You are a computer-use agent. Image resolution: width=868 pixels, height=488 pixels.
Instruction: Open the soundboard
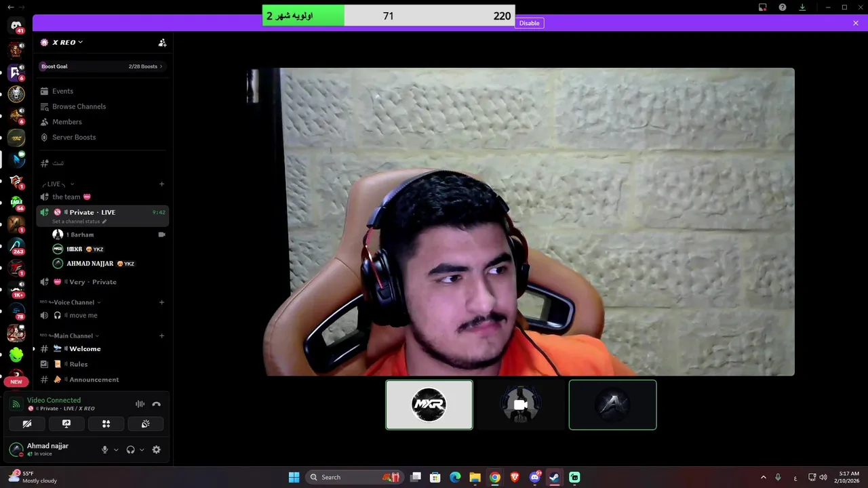coord(145,424)
